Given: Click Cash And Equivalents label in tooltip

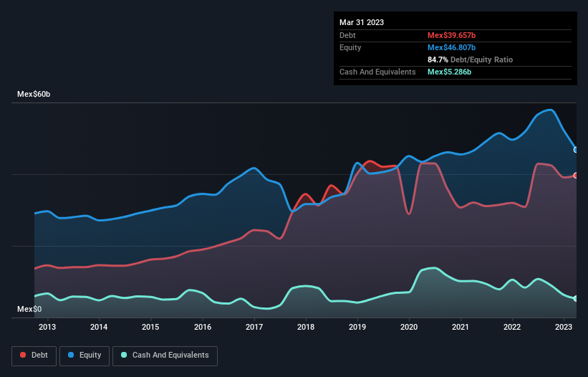Looking at the screenshot, I should (377, 72).
